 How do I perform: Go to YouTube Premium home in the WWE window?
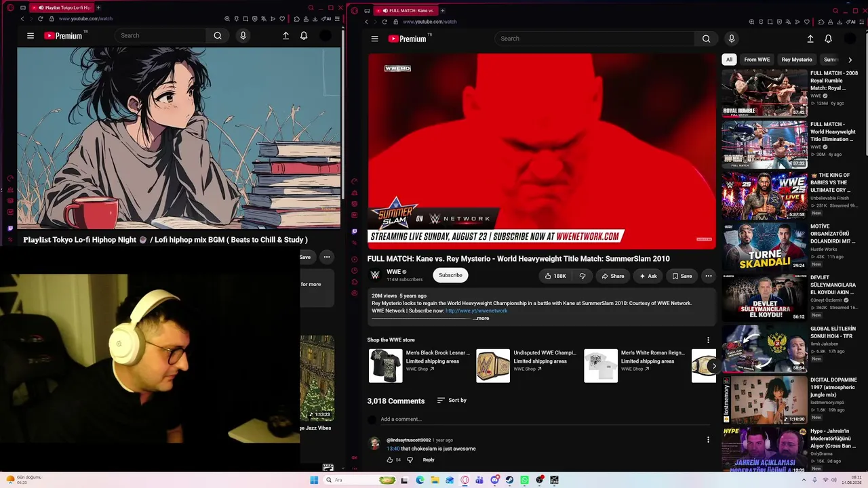click(407, 39)
